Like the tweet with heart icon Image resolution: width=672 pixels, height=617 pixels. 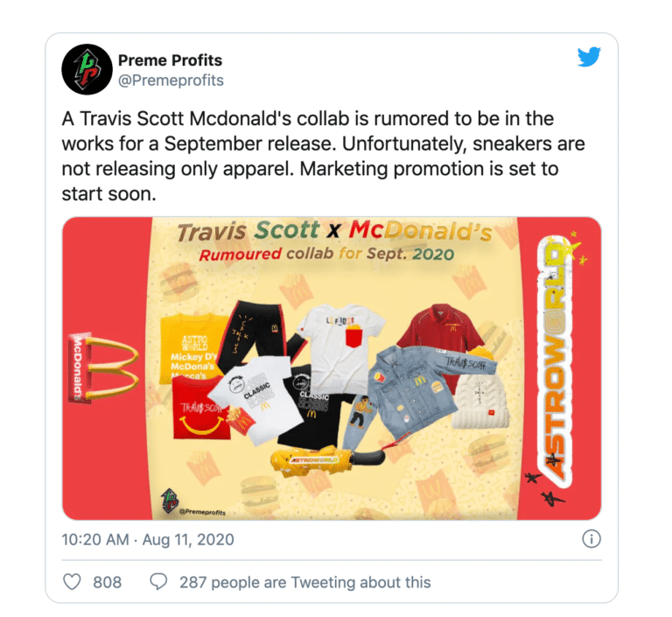[72, 582]
